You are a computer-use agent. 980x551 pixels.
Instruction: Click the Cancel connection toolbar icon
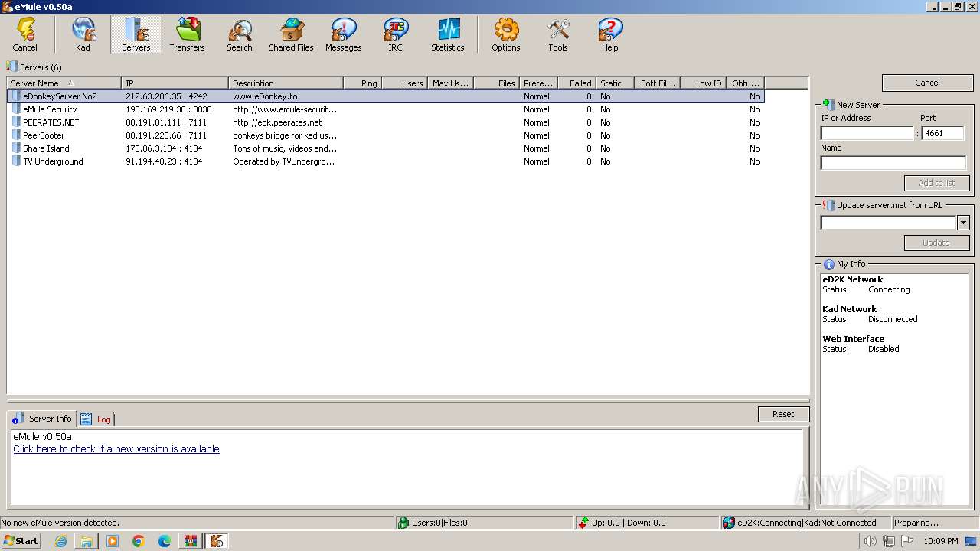[x=25, y=34]
